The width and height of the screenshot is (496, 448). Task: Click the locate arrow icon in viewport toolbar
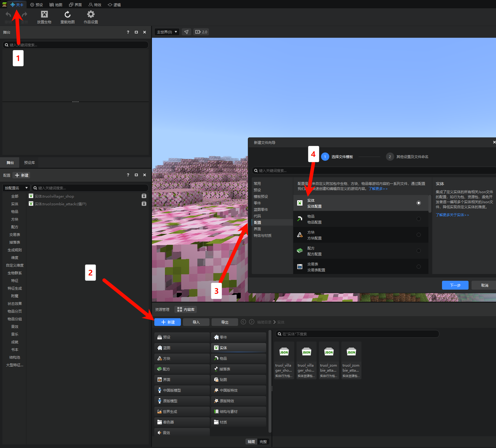(x=186, y=32)
